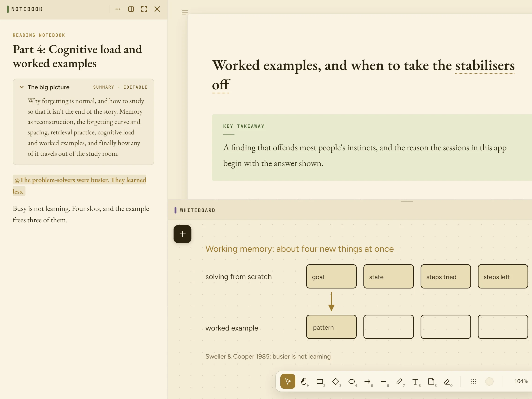Click the KEY TAKEAWAY callout text
The image size is (532, 399).
(x=365, y=155)
